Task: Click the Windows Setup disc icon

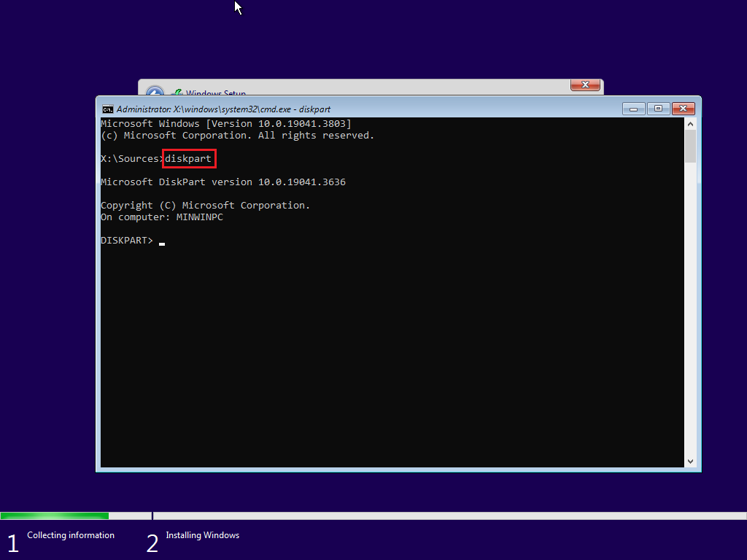Action: click(x=177, y=93)
